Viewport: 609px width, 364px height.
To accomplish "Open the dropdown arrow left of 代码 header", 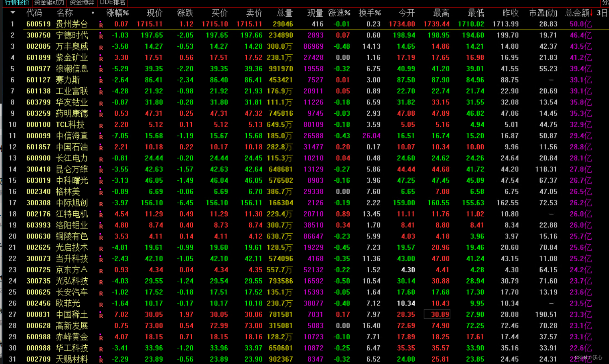I will [x=13, y=13].
